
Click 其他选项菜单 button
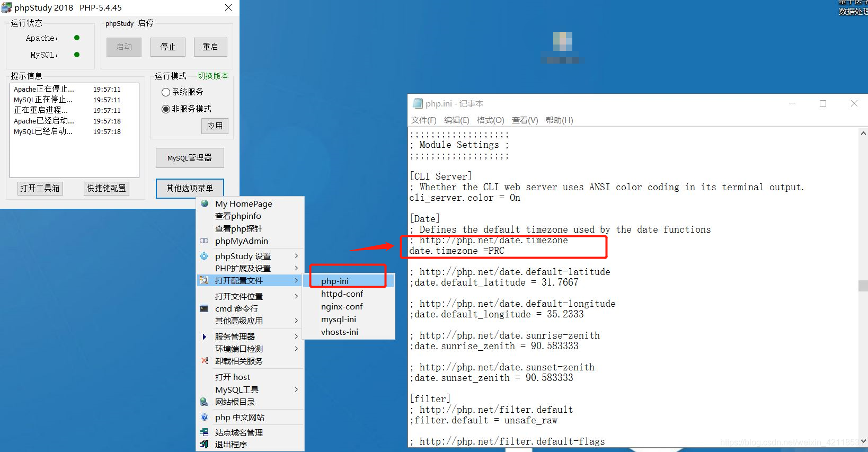[x=190, y=188]
